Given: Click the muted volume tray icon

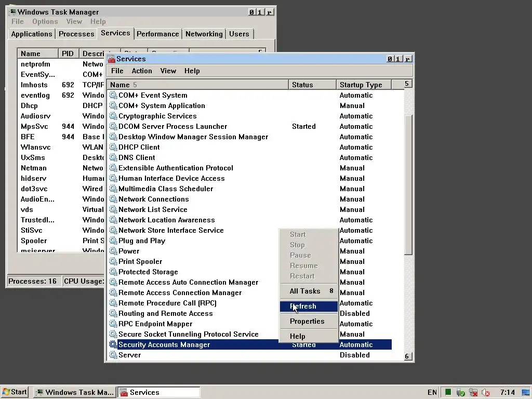Looking at the screenshot, I should [486, 393].
